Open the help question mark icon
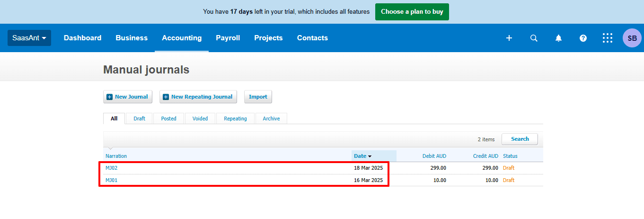This screenshot has width=644, height=219. [x=583, y=38]
